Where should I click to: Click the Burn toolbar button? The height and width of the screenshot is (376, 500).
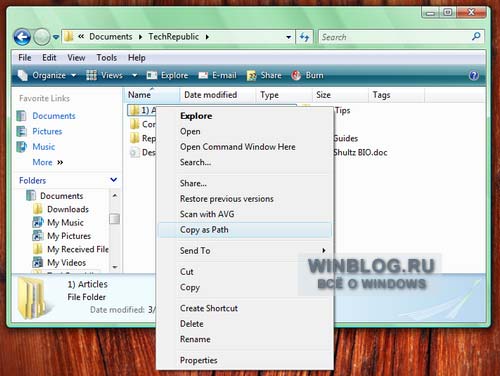click(307, 76)
